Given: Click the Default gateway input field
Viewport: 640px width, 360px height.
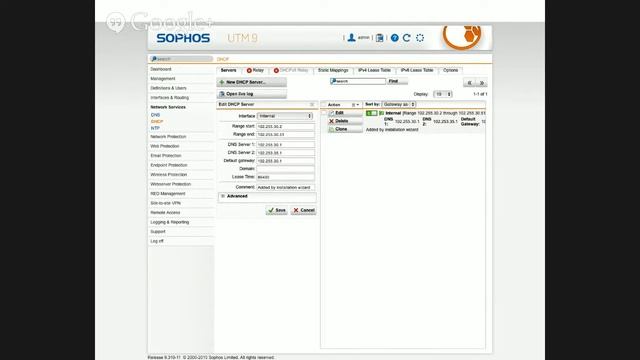Looking at the screenshot, I should (x=285, y=161).
